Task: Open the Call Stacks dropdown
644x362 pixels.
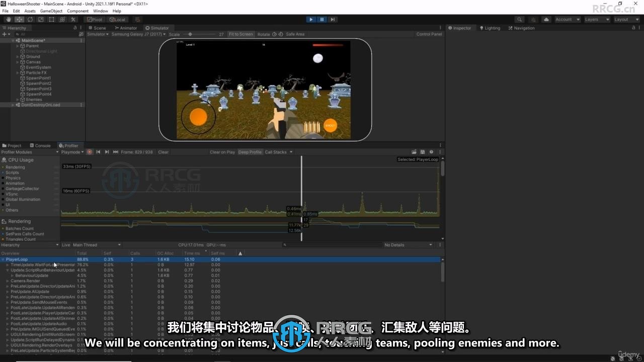Action: tap(278, 152)
